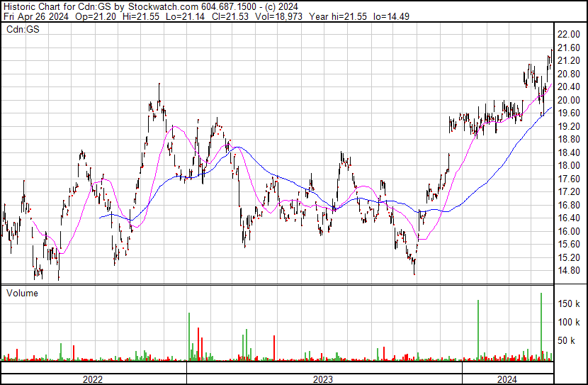Click the Lo=21.14 low price value
The width and height of the screenshot is (588, 385).
[185, 16]
